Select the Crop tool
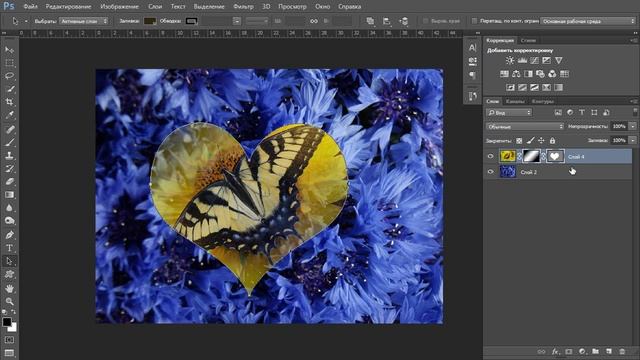 pyautogui.click(x=9, y=102)
